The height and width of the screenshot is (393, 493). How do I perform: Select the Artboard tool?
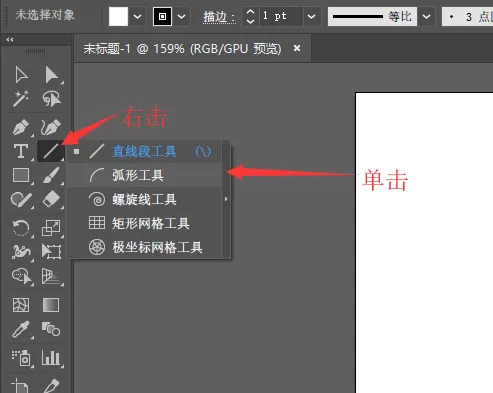20,386
